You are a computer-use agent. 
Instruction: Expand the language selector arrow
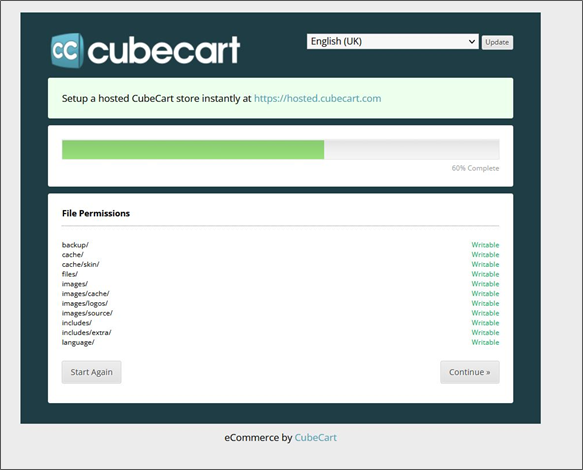point(471,41)
